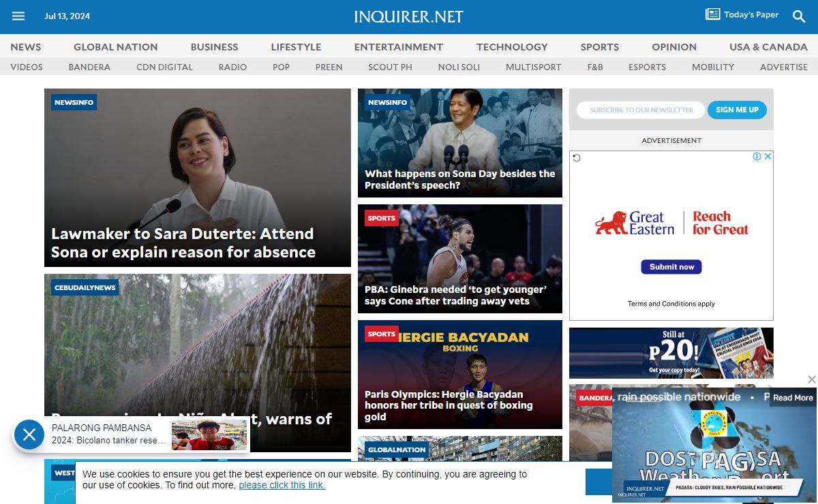
Task: Click Sports tag on Bacyadan story
Action: 382,334
